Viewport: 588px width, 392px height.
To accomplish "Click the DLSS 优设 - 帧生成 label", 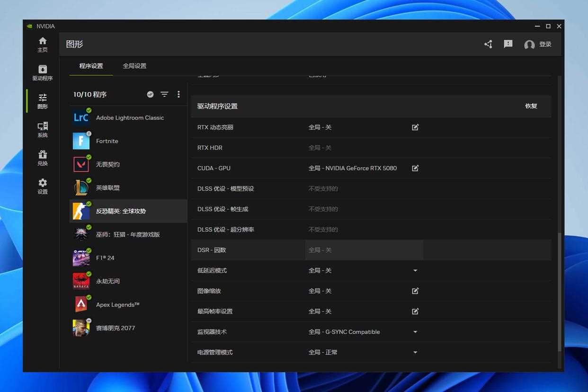I will click(223, 209).
